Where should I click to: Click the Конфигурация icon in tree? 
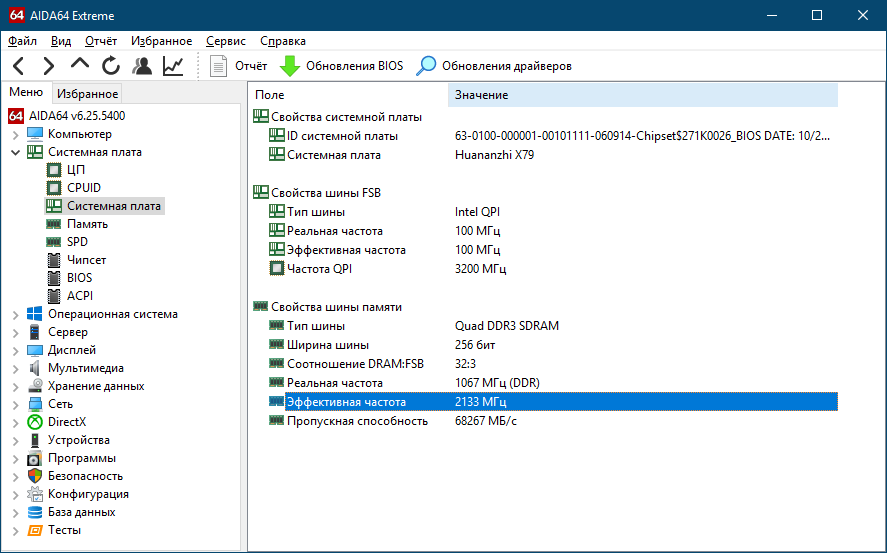coord(35,494)
